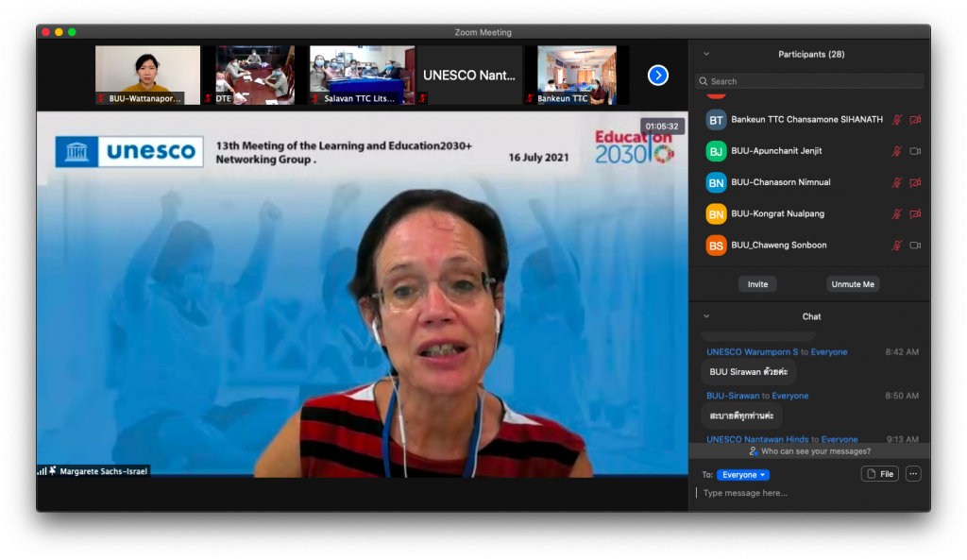967x560 pixels.
Task: Open chat more options ellipsis button
Action: (912, 474)
